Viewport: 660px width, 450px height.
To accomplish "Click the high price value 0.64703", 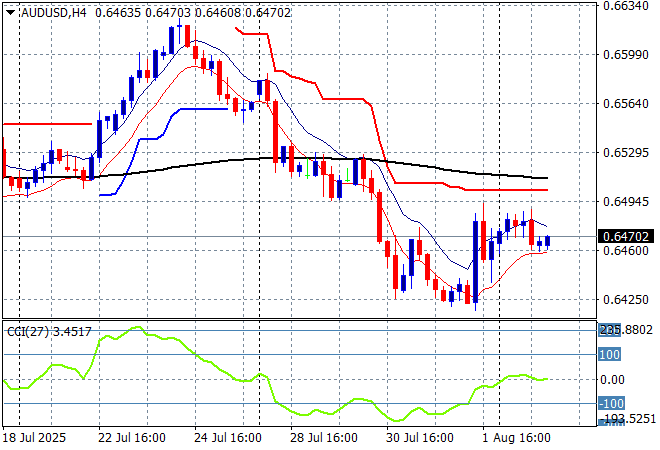I will [x=168, y=13].
